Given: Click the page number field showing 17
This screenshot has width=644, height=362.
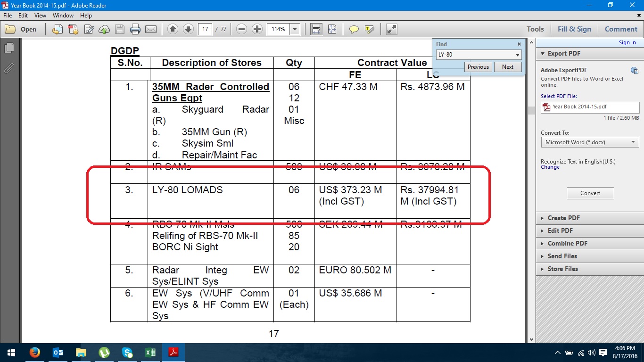Looking at the screenshot, I should 205,29.
